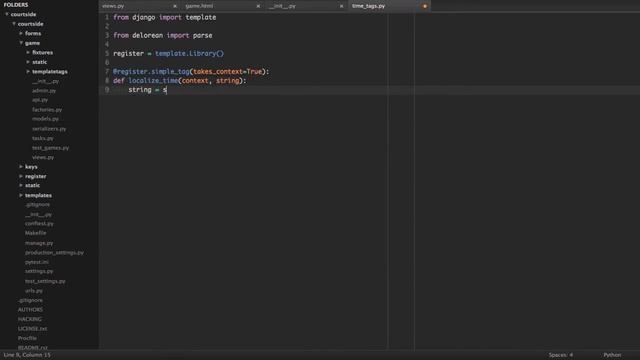Open conftest.py in the sidebar
Image resolution: width=640 pixels, height=360 pixels.
pos(39,224)
